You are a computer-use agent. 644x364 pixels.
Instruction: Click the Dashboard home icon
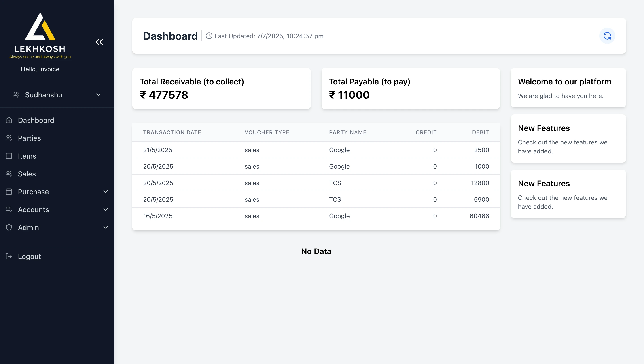[x=9, y=120]
